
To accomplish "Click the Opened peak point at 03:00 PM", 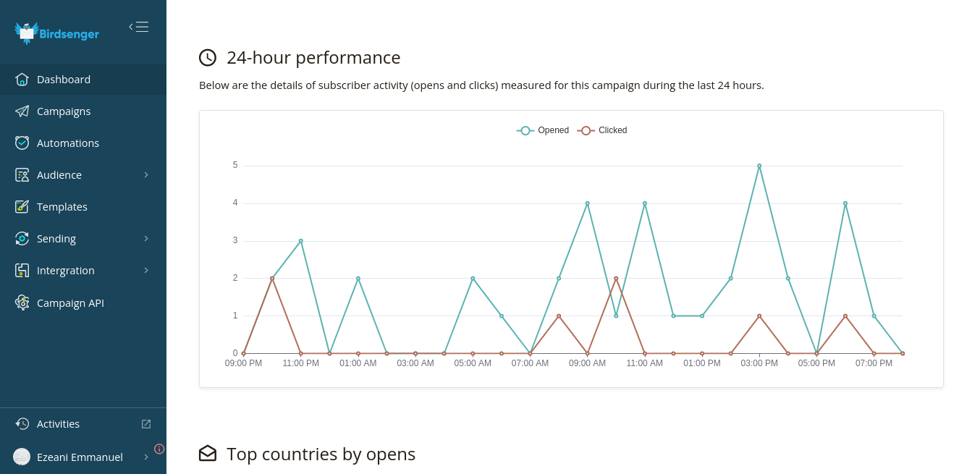I will [759, 166].
